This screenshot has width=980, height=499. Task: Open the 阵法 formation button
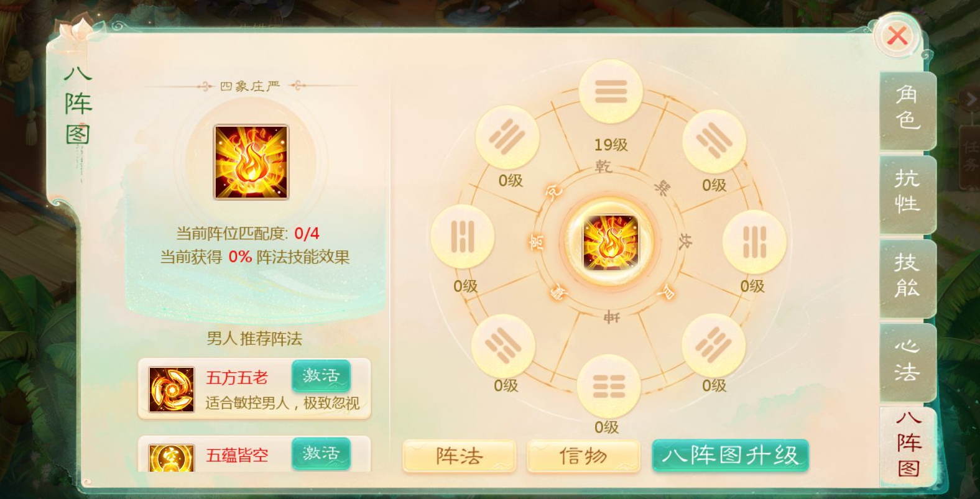pyautogui.click(x=460, y=456)
